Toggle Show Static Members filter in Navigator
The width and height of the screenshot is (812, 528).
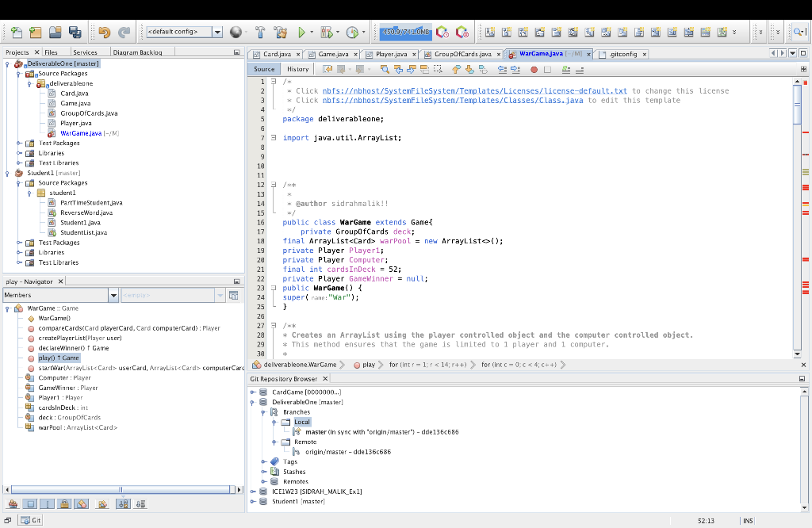click(48, 503)
